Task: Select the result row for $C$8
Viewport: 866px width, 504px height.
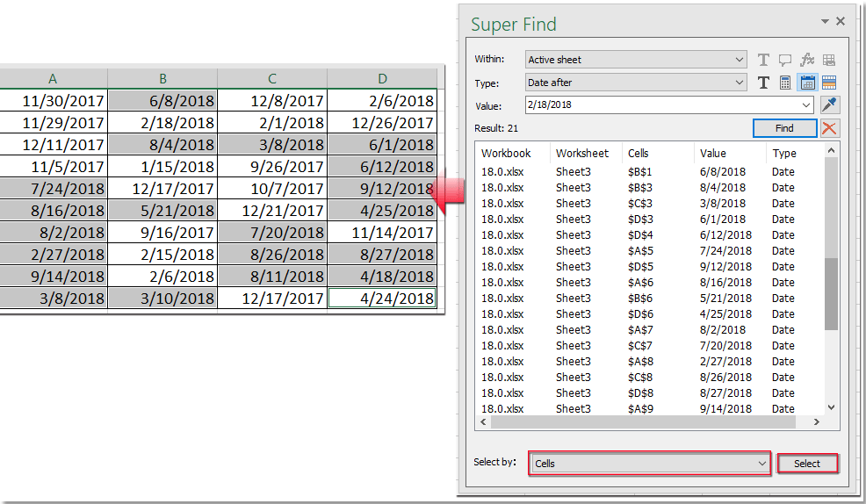Action: click(650, 378)
